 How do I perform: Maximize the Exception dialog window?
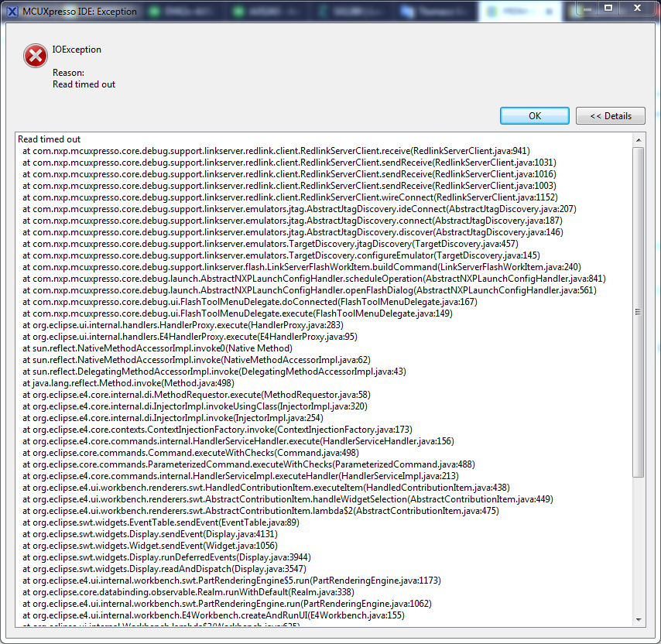click(608, 8)
